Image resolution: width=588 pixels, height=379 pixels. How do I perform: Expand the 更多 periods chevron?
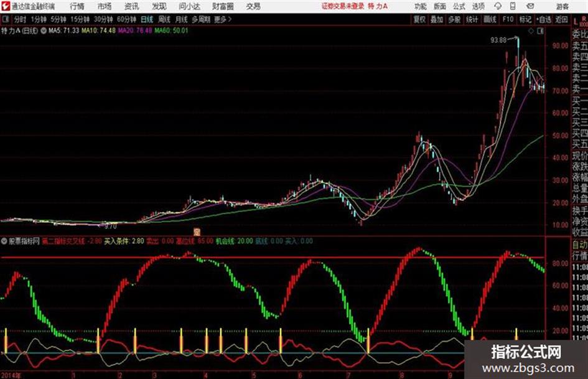click(x=223, y=19)
